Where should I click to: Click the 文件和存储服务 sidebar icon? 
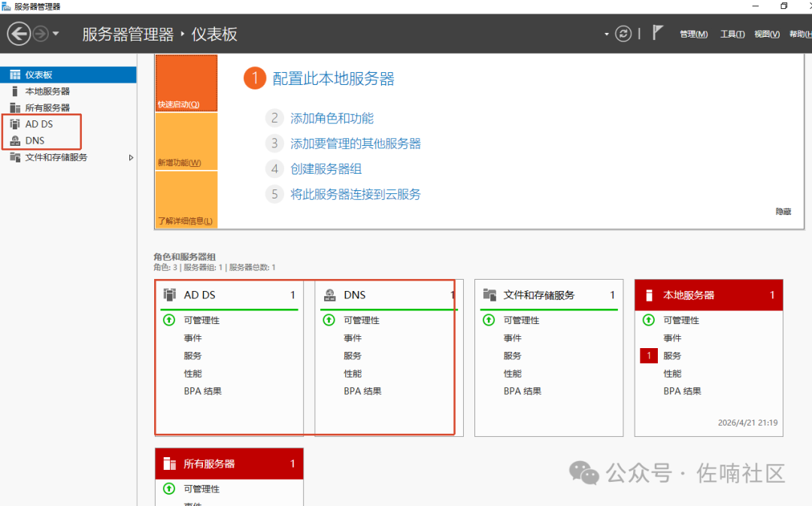15,157
